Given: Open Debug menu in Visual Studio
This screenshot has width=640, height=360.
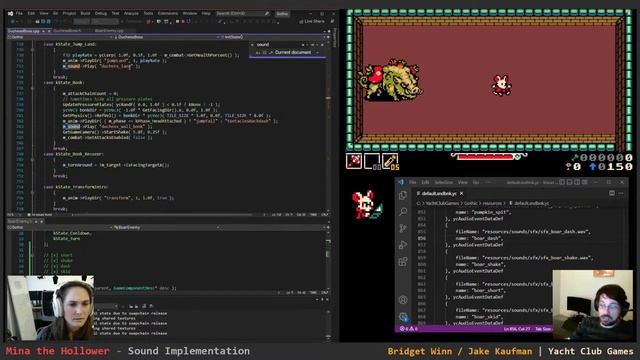Looking at the screenshot, I should point(100,13).
